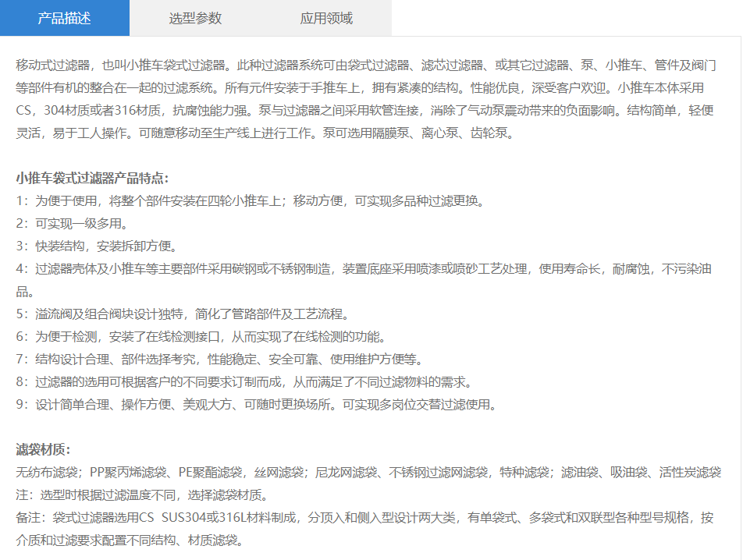The image size is (743, 560).
Task: Select the heading 滤袋材质:
Action: [43, 449]
